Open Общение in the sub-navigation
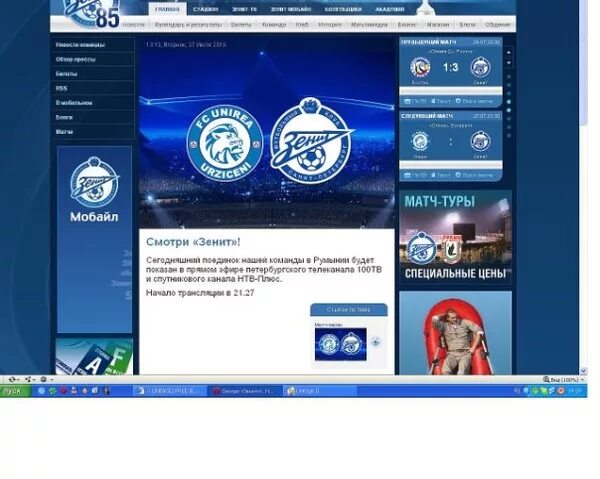This screenshot has width=600, height=479. click(x=498, y=24)
